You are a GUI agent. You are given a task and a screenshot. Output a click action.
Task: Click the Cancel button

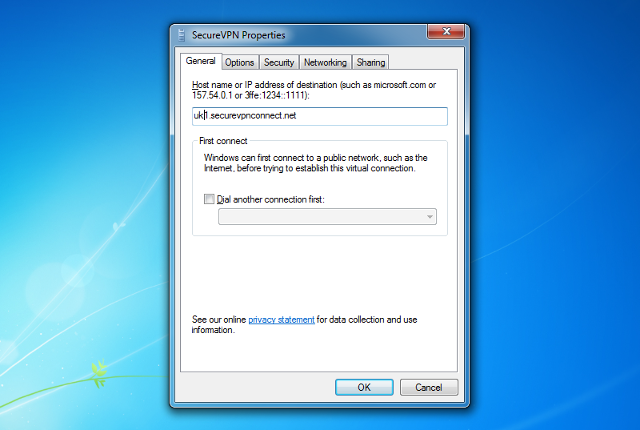[429, 387]
